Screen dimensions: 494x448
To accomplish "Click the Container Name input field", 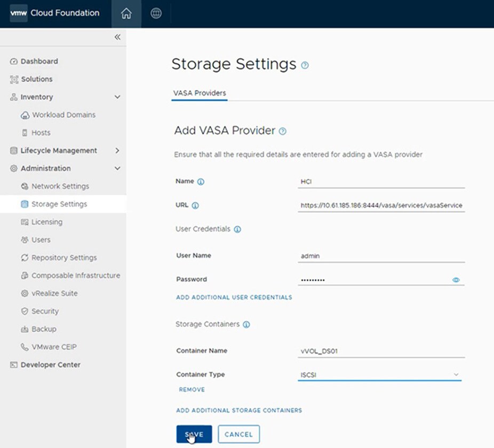I will pyautogui.click(x=381, y=351).
